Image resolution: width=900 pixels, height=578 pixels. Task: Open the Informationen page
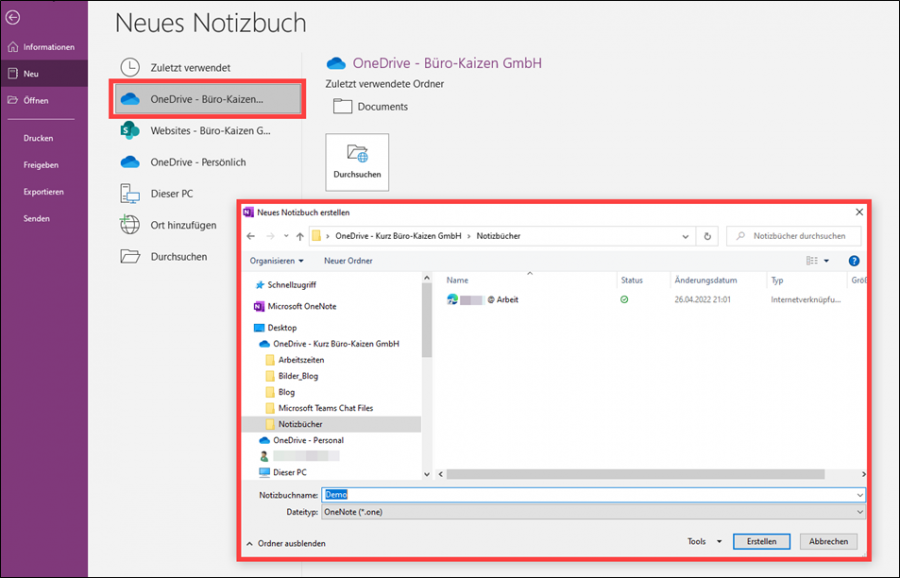coord(44,47)
